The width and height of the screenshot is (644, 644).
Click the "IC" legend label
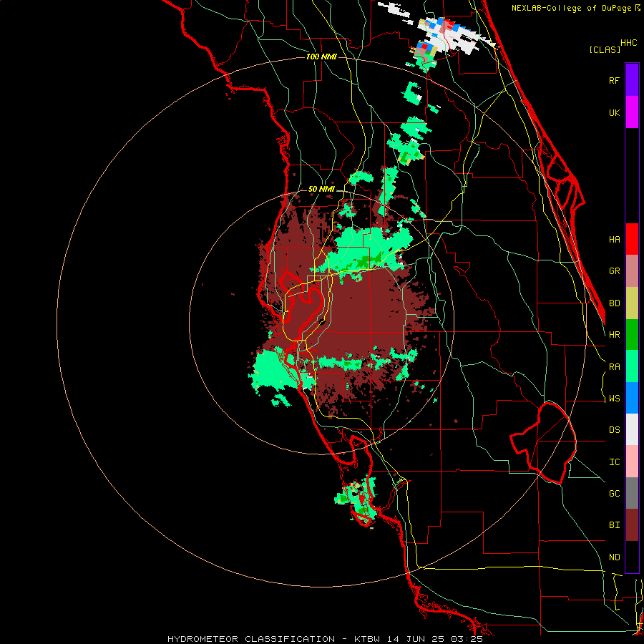click(x=614, y=462)
